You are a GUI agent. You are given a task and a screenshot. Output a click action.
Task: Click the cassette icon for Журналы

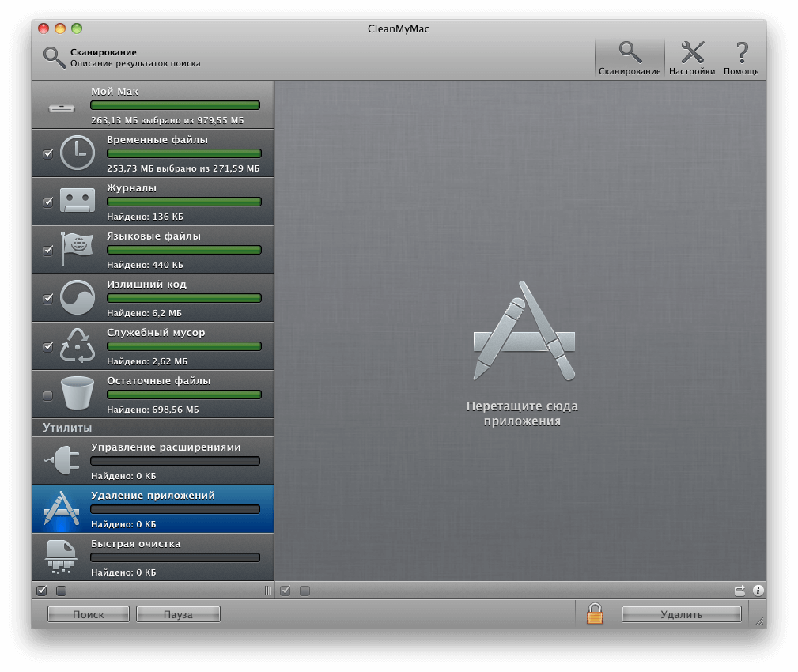pos(78,200)
